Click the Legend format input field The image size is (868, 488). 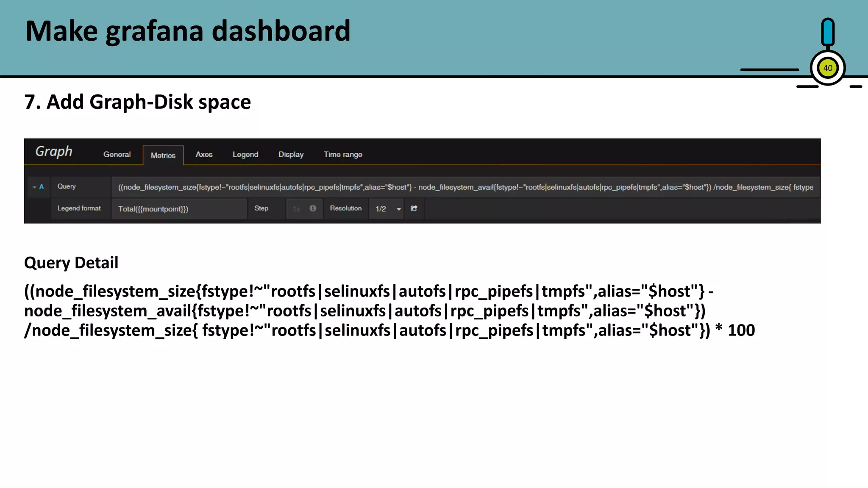coord(179,209)
